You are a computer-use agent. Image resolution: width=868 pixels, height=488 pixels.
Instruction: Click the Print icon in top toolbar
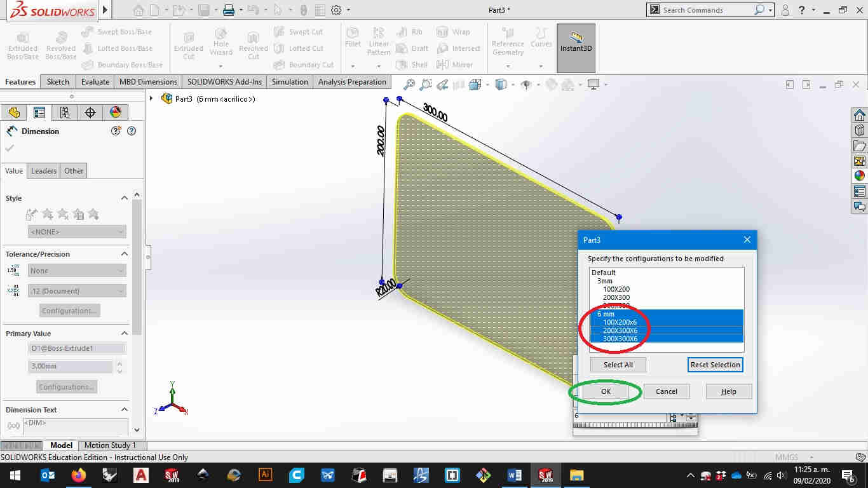point(229,10)
